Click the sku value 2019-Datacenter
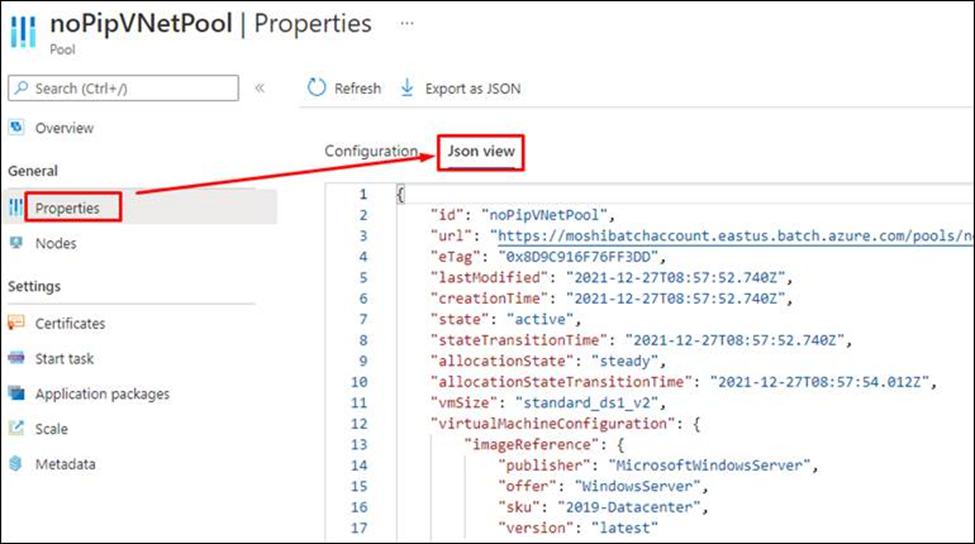The image size is (975, 544). click(629, 507)
